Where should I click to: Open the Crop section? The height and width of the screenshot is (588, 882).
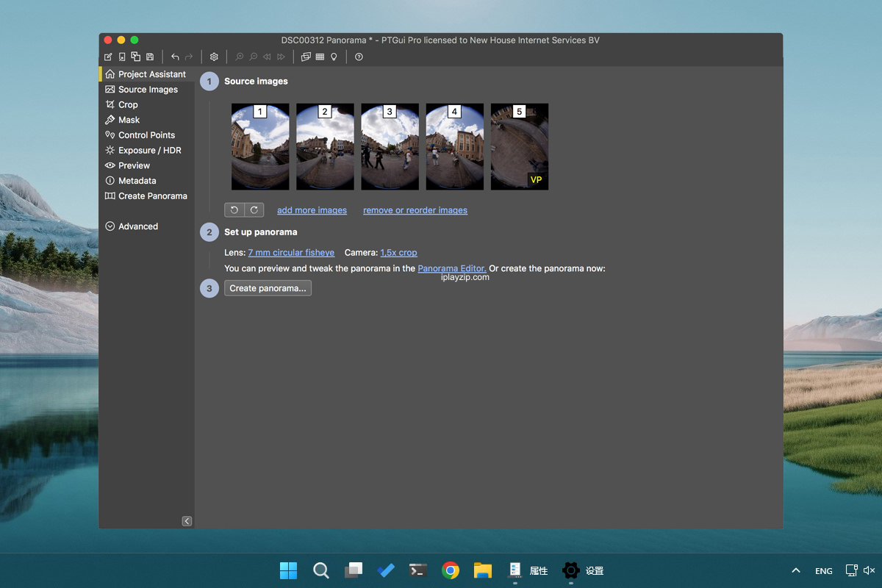tap(146, 105)
